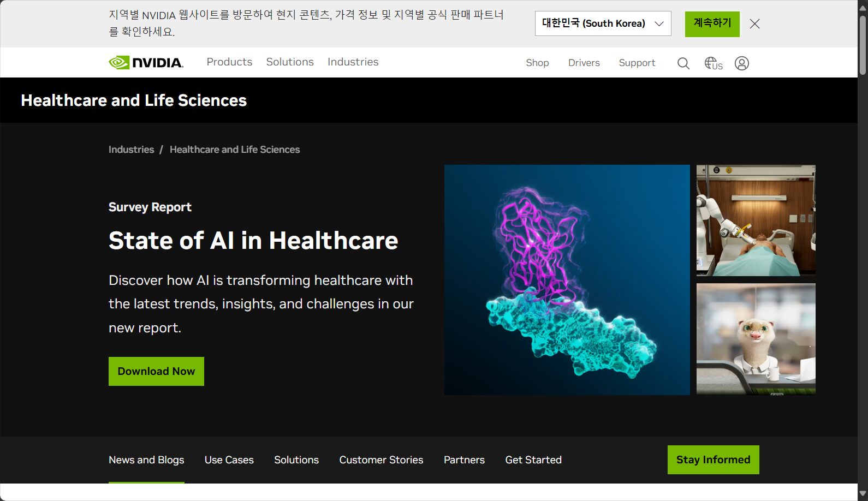
Task: Click the Stay Informed button
Action: (x=713, y=460)
